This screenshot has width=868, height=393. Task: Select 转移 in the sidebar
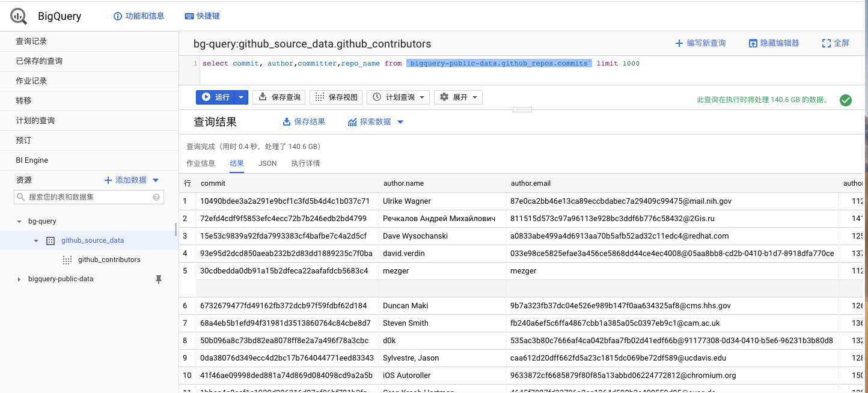(x=23, y=101)
